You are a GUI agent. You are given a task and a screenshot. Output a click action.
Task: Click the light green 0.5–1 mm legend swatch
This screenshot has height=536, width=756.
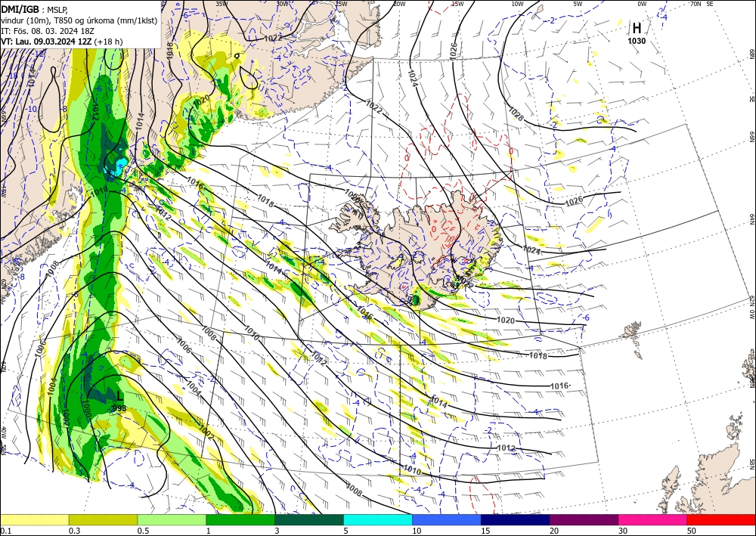[172, 519]
